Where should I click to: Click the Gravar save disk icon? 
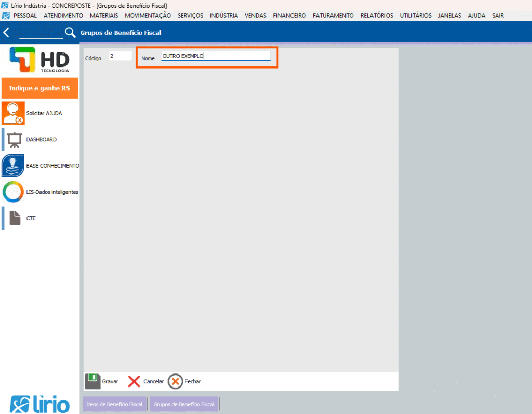click(x=92, y=381)
